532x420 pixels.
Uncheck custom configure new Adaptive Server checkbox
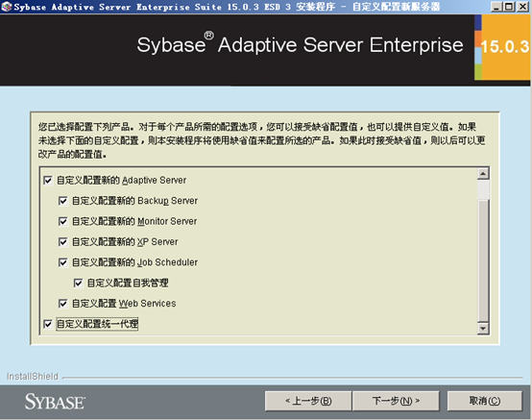click(x=48, y=181)
